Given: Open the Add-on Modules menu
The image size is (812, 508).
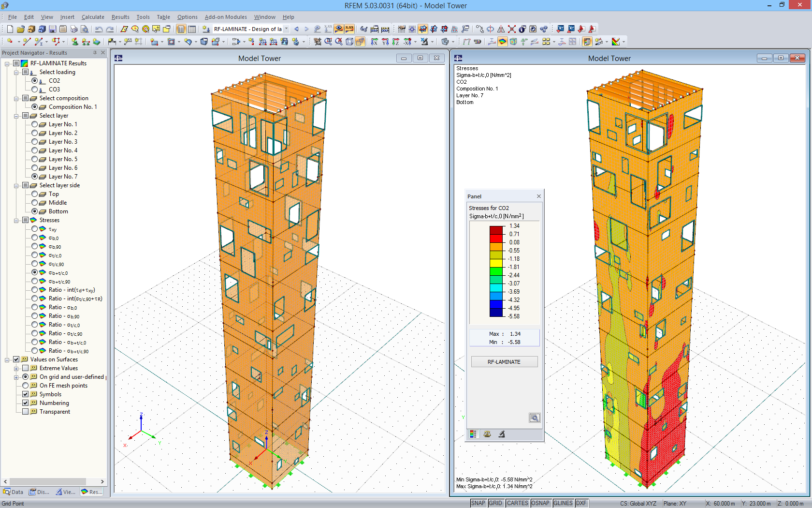Looking at the screenshot, I should (x=226, y=17).
